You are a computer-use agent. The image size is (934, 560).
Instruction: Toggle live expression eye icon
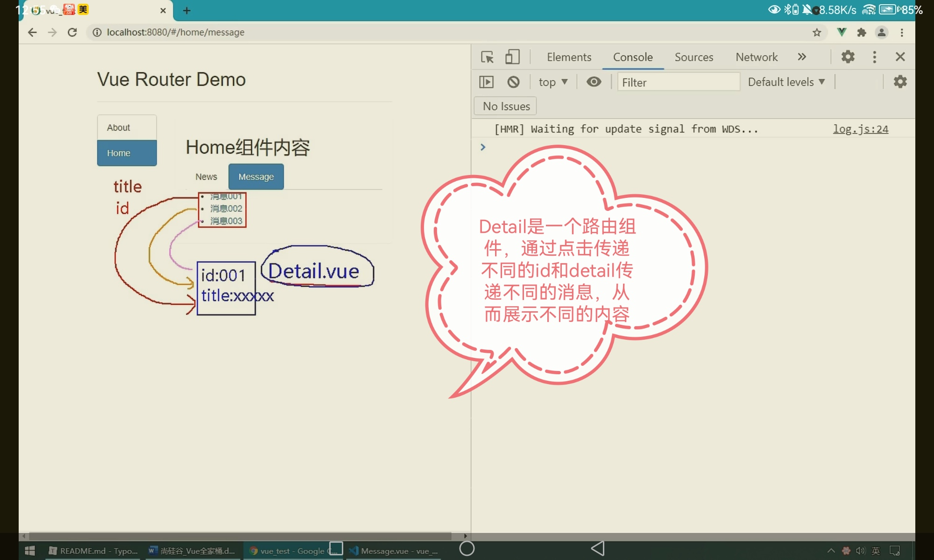coord(594,82)
